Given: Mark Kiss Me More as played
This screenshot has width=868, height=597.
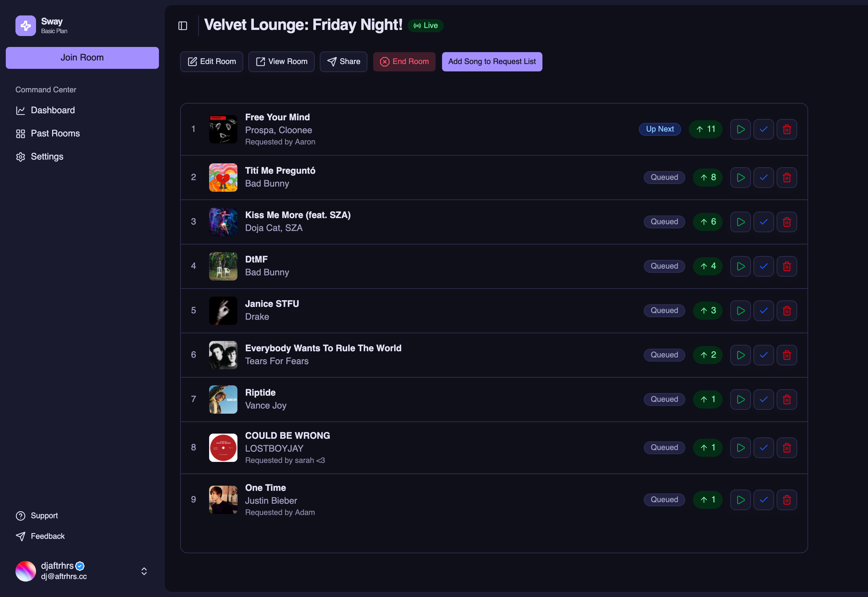Looking at the screenshot, I should [763, 222].
